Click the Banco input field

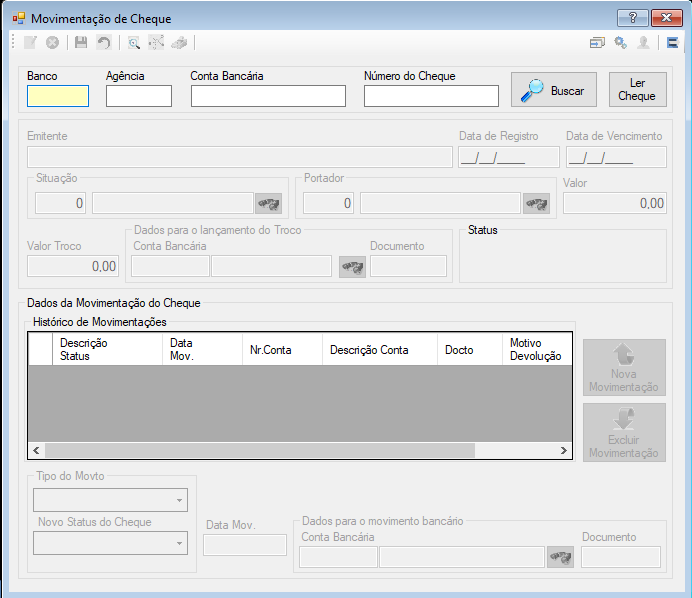[58, 96]
